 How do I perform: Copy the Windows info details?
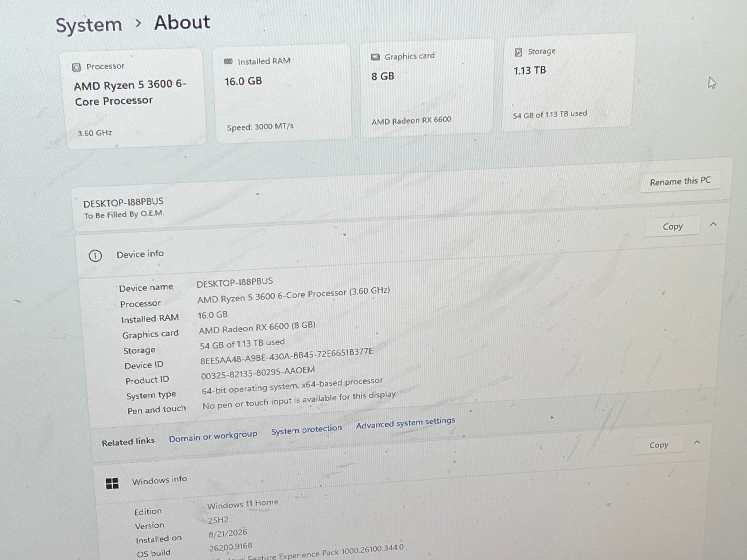point(658,445)
